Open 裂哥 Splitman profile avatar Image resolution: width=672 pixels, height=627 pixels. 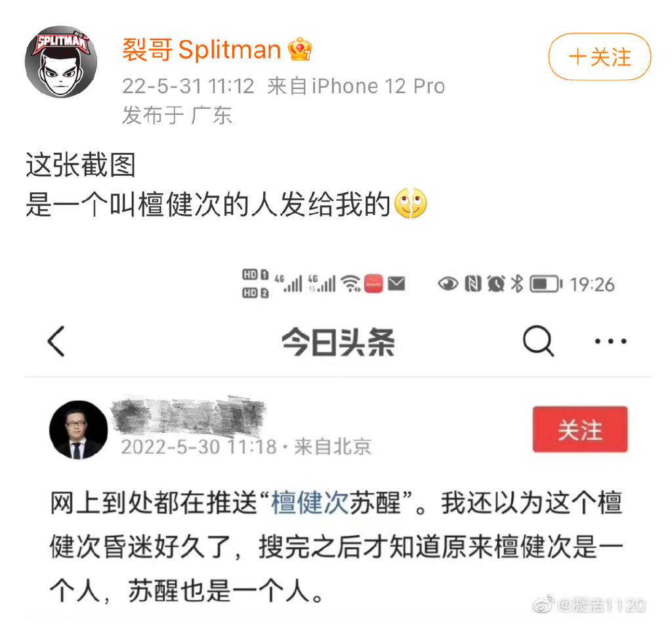tap(61, 62)
